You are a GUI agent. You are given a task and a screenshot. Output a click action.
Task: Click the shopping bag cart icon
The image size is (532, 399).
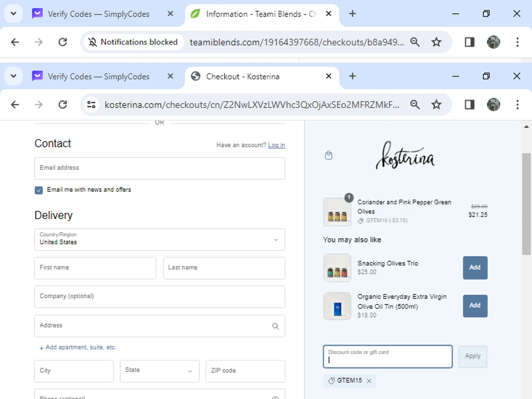coord(329,155)
